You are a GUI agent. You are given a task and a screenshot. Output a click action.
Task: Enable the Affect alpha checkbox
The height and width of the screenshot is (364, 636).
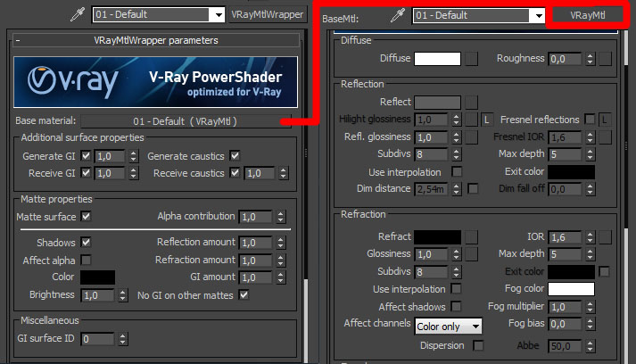[x=87, y=260]
